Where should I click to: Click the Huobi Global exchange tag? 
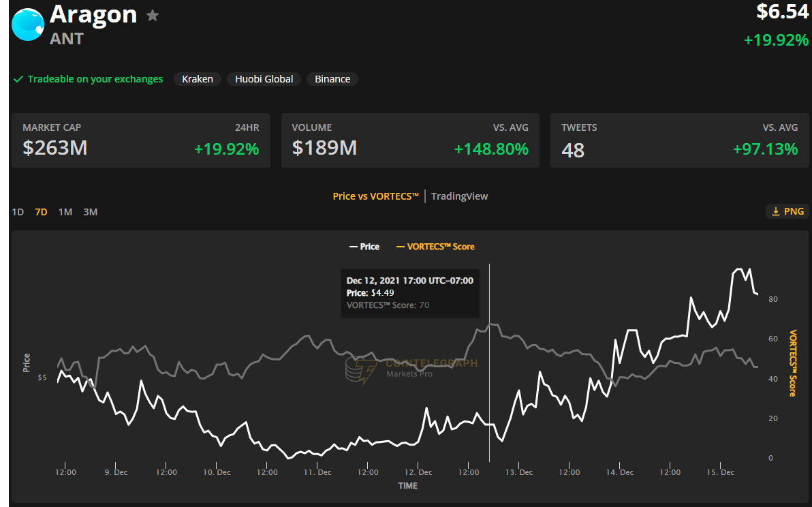264,79
